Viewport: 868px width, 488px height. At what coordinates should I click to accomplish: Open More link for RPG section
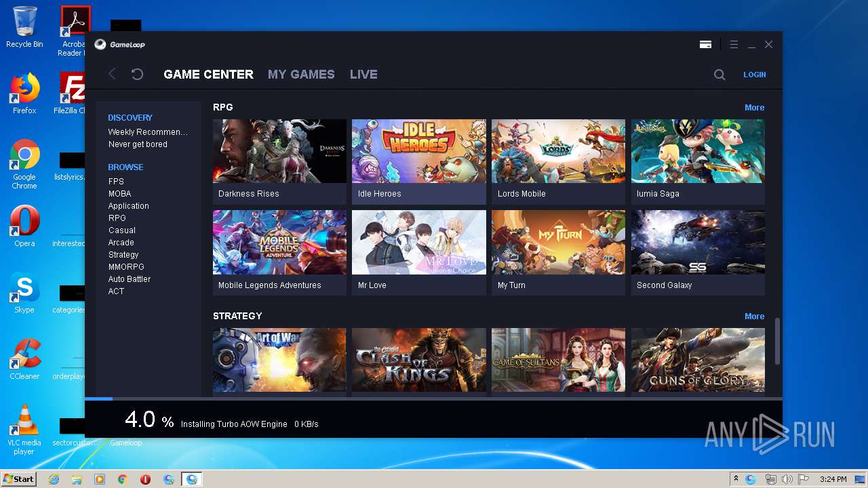(754, 108)
